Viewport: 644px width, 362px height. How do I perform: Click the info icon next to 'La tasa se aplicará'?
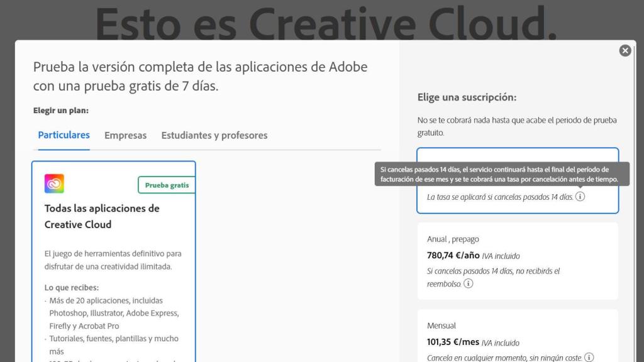pos(580,197)
